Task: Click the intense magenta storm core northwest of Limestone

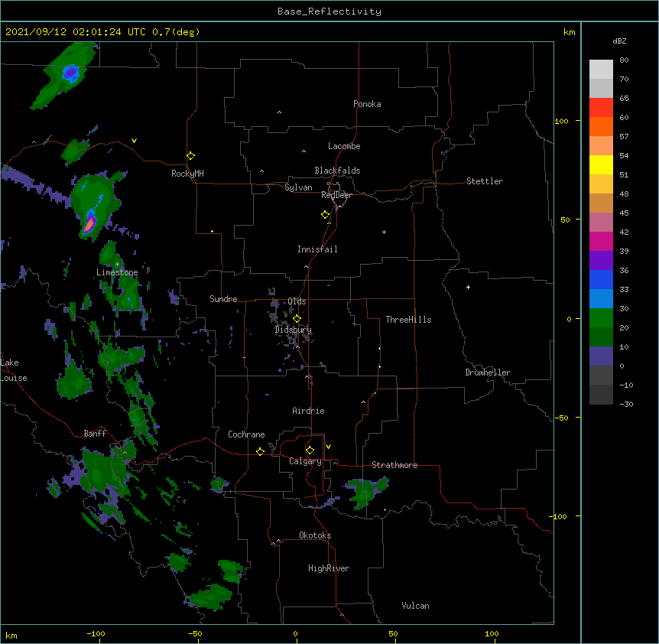Action: [x=89, y=224]
